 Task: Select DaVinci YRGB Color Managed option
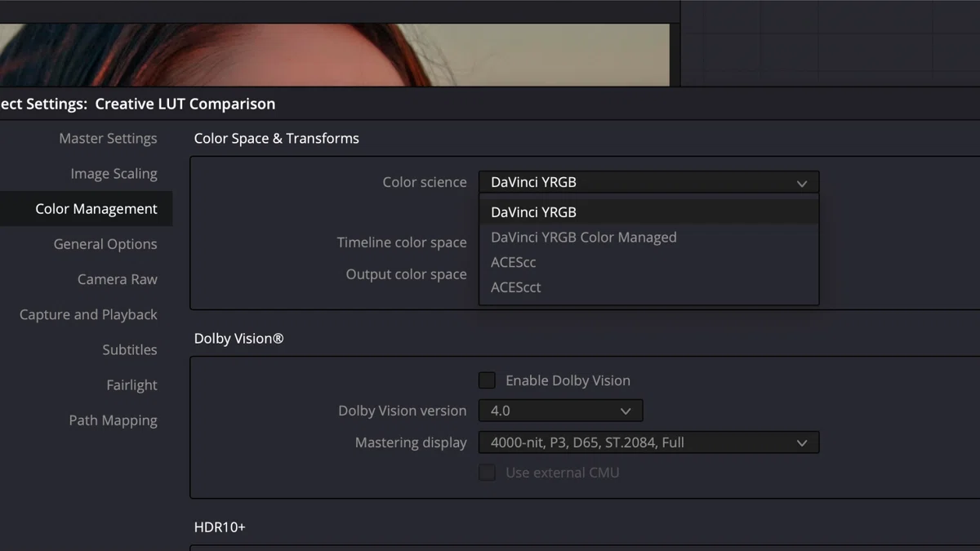649,238
